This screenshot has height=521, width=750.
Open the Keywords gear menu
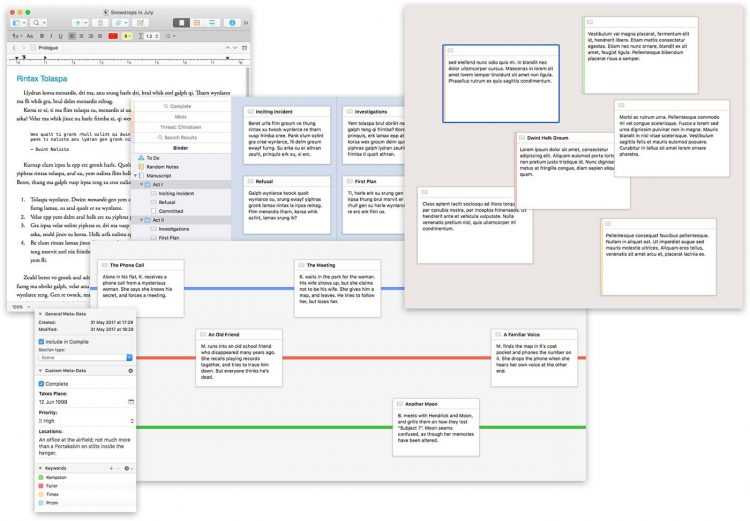[x=128, y=468]
